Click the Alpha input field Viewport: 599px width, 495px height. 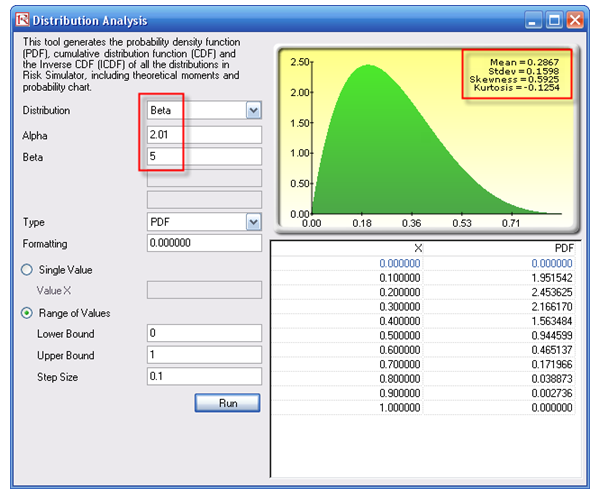(x=204, y=135)
